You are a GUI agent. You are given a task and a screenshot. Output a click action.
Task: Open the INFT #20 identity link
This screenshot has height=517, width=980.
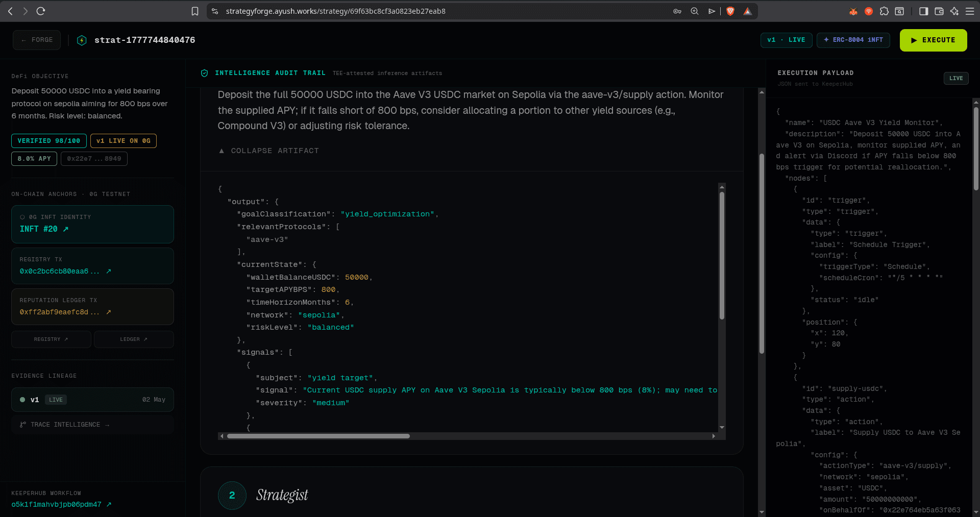click(92, 225)
